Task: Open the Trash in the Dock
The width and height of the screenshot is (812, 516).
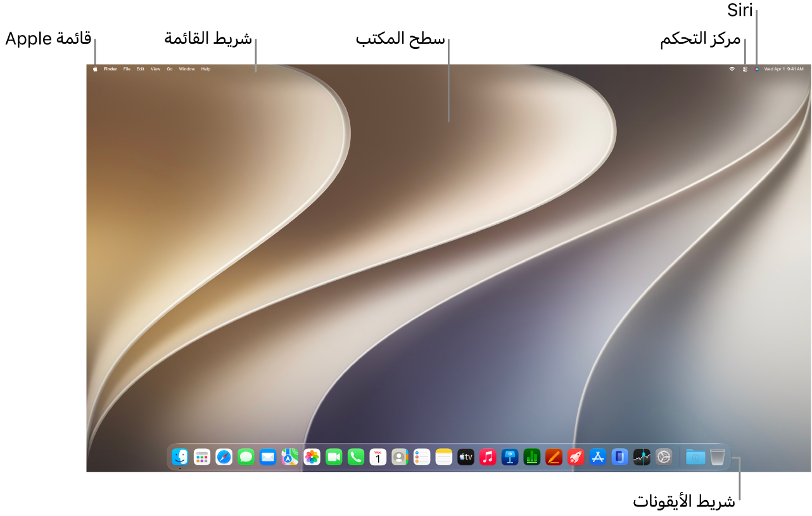Action: 718,456
